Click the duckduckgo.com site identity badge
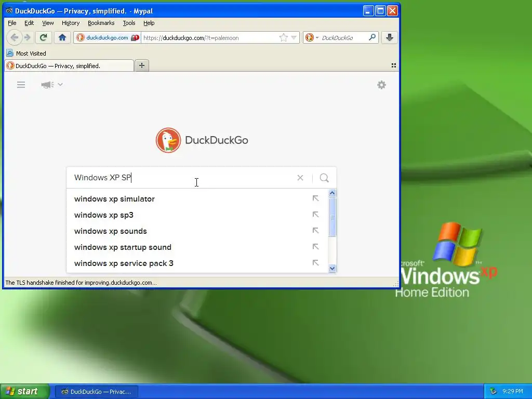Screen dimensions: 532x399 [x=107, y=37]
